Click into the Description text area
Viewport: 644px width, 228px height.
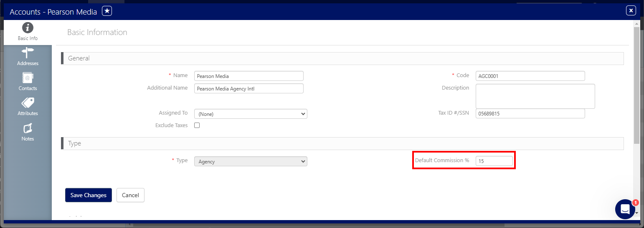tap(535, 96)
